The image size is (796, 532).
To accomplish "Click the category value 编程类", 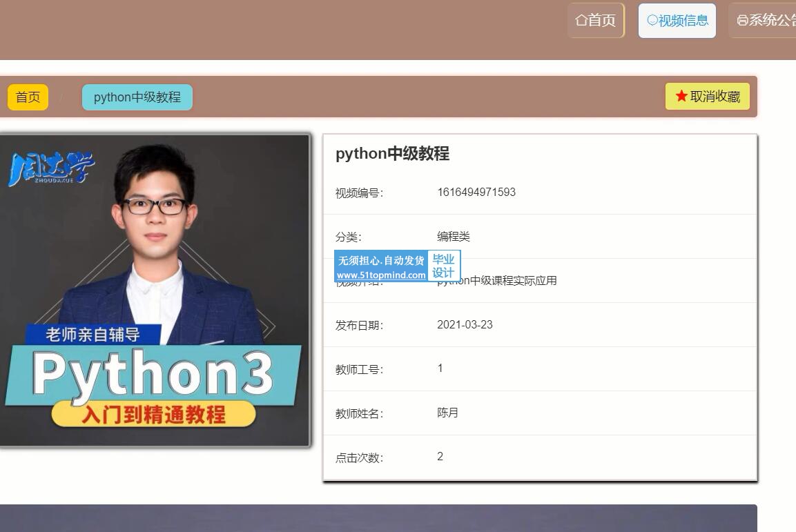I will [x=454, y=237].
